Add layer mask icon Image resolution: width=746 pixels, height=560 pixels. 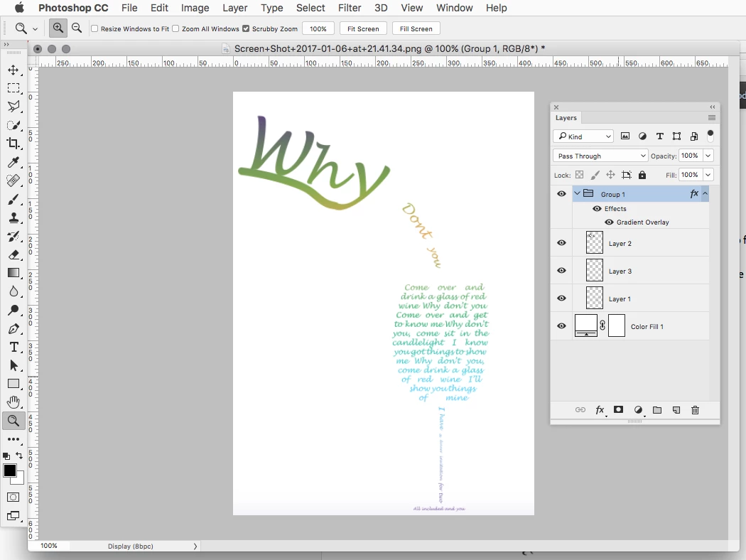[x=619, y=409]
